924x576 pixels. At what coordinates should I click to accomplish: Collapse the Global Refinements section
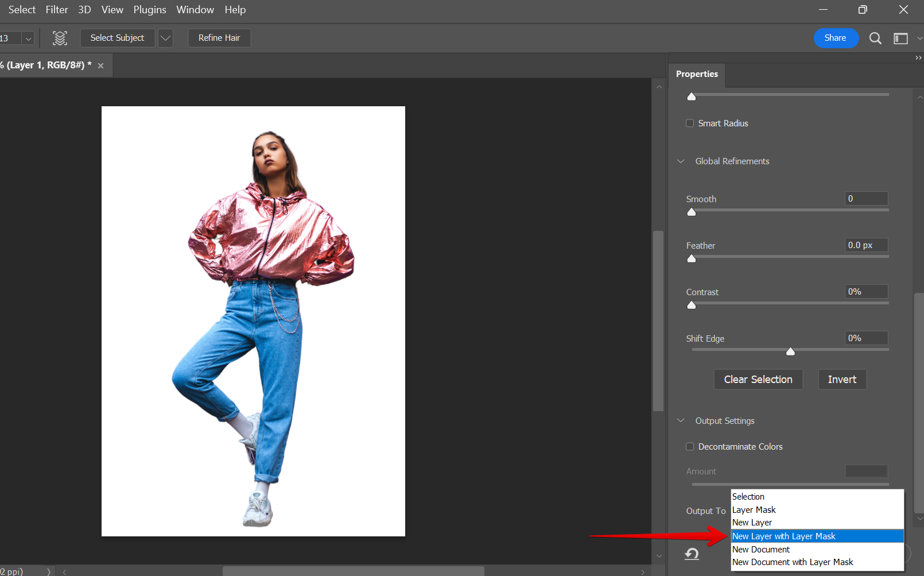click(681, 161)
